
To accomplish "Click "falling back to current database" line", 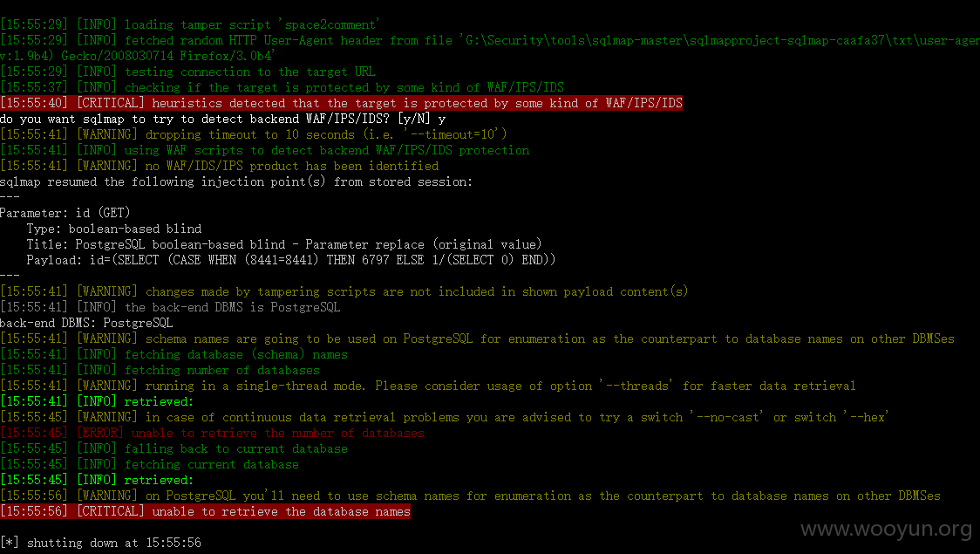I will click(174, 448).
